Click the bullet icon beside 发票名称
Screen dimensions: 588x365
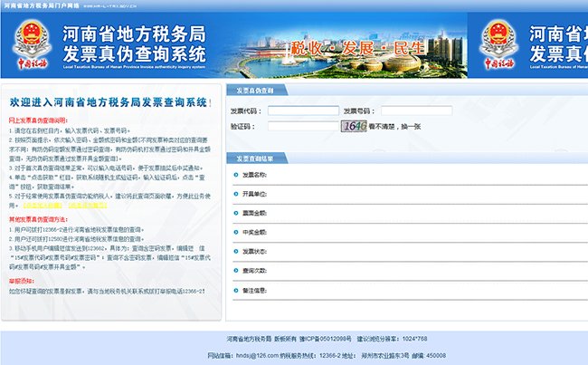click(236, 175)
